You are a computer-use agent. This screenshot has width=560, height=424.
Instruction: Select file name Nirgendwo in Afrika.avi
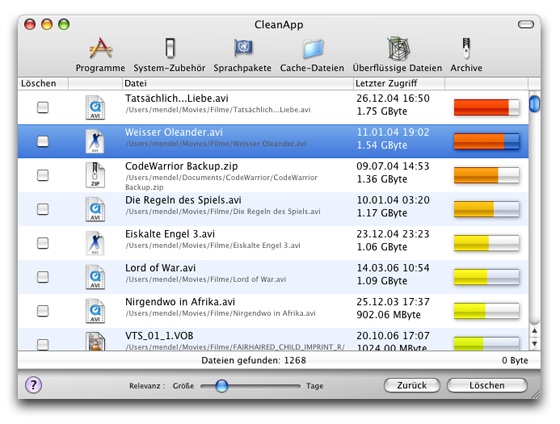[180, 302]
